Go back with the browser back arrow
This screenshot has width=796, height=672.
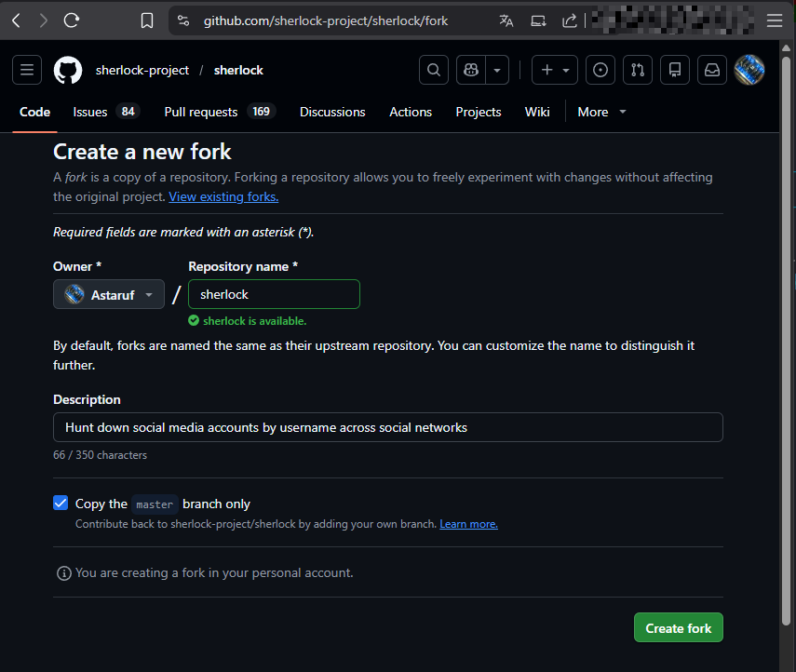(16, 20)
